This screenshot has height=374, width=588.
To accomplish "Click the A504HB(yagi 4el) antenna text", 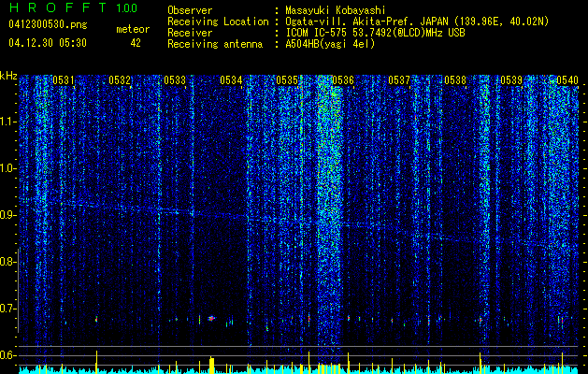I will (x=330, y=44).
